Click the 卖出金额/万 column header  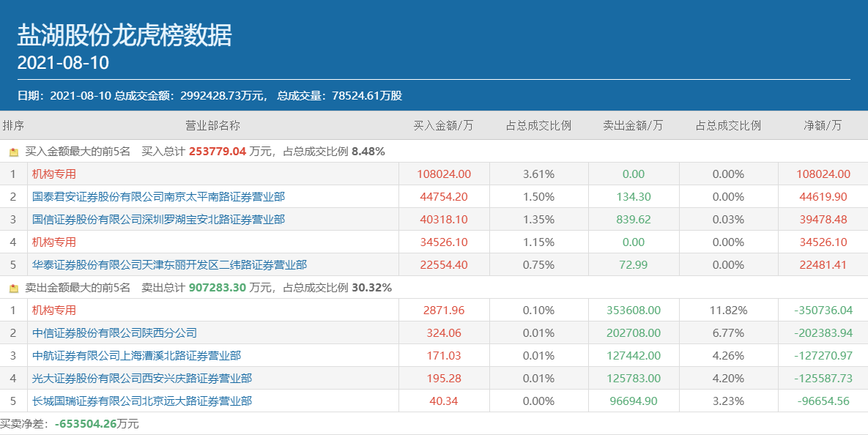click(633, 126)
